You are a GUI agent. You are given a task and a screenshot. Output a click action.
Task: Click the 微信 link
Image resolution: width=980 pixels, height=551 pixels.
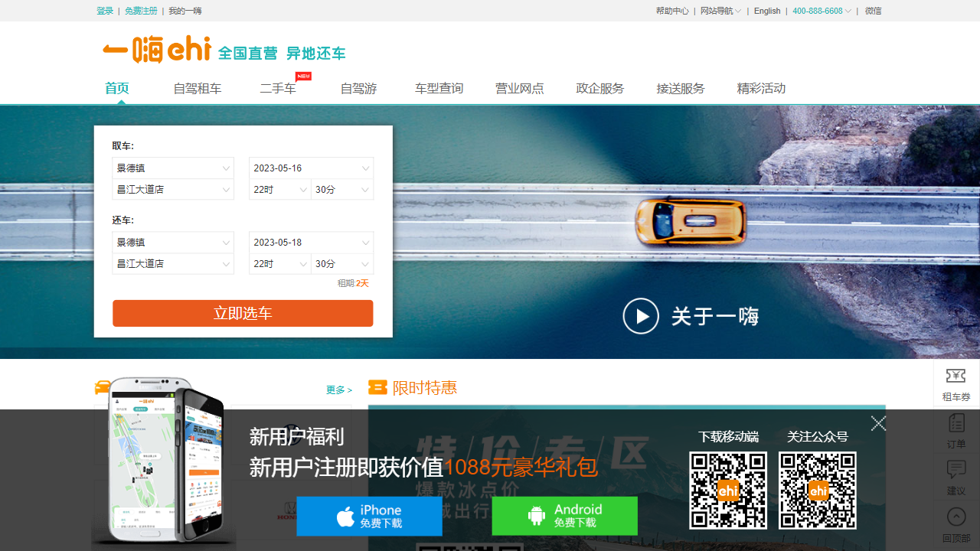coord(874,11)
